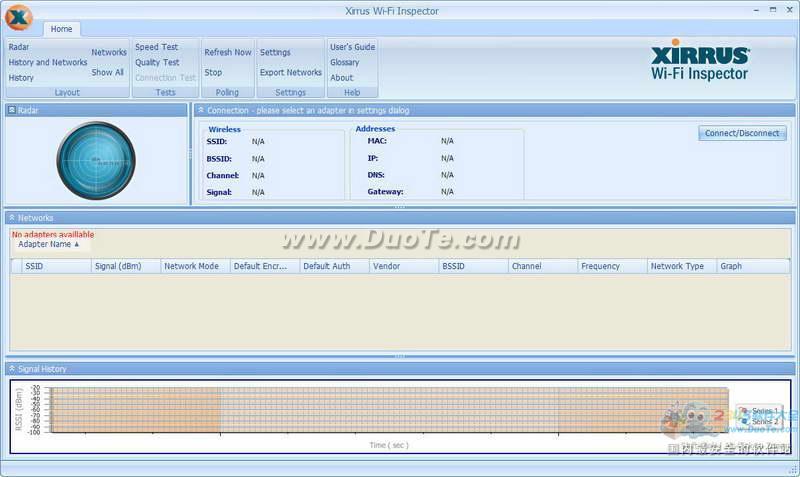Run the Quality Test
800x477 pixels.
[157, 62]
